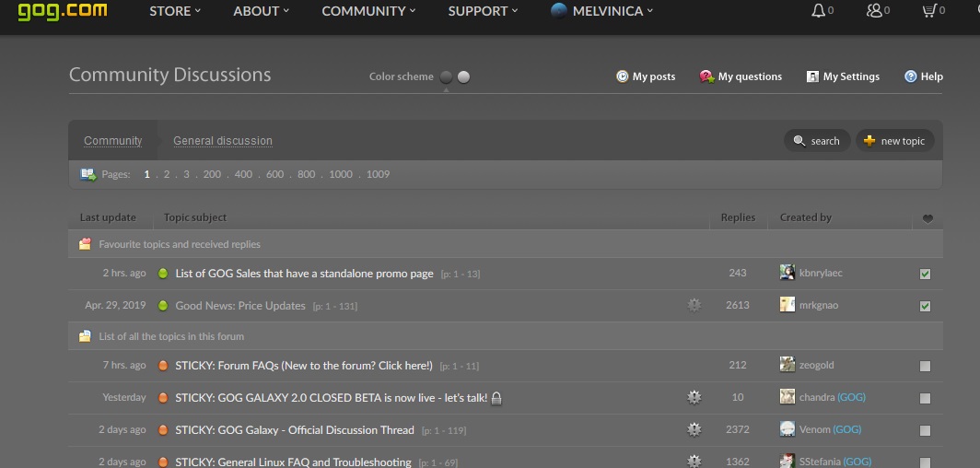This screenshot has width=980, height=468.
Task: Go to page 3 of topics
Action: pyautogui.click(x=186, y=174)
